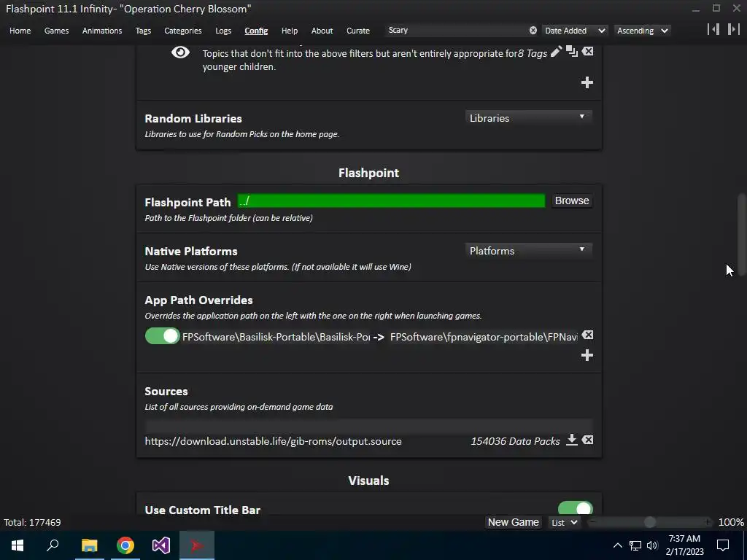View the Logs page

coord(223,31)
